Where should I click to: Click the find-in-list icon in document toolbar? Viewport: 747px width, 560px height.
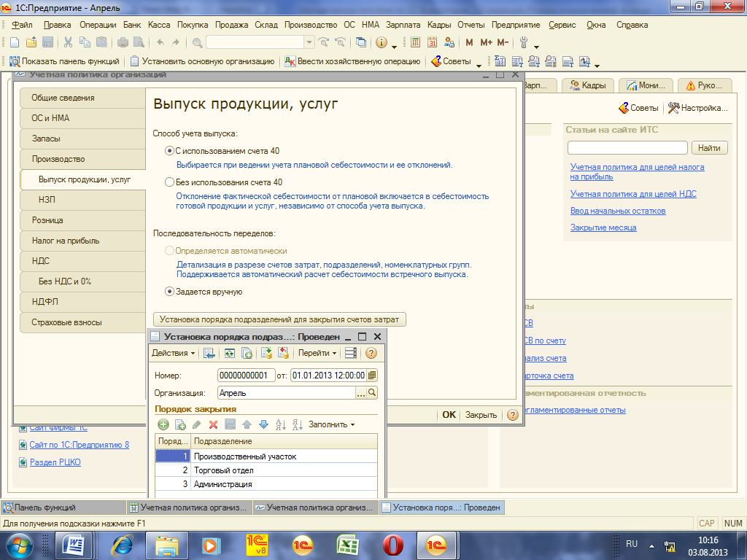(209, 353)
